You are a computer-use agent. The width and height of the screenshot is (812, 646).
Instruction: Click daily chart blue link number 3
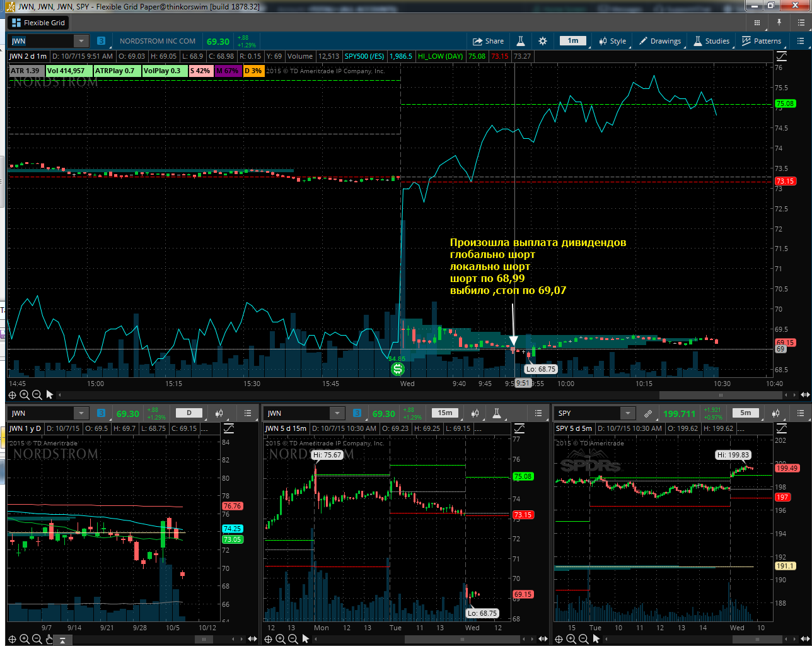point(101,413)
